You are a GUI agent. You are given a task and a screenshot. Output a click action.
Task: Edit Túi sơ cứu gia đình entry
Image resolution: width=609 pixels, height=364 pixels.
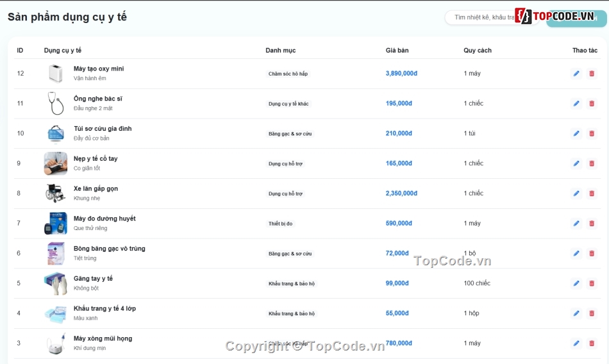(576, 133)
